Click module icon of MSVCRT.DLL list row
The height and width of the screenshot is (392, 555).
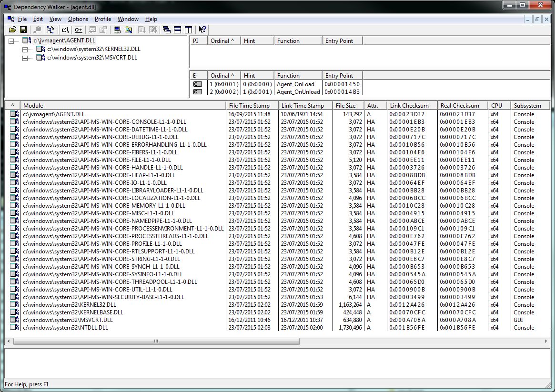pos(14,320)
